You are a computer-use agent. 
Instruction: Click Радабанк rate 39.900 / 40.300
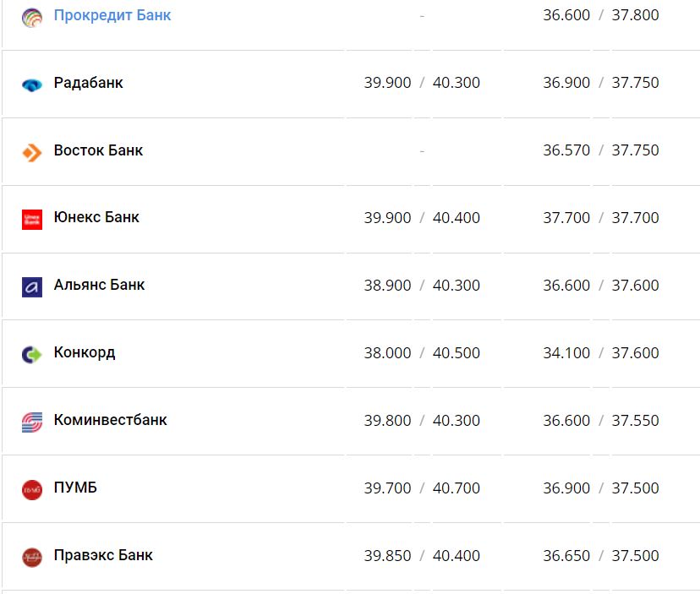click(422, 83)
